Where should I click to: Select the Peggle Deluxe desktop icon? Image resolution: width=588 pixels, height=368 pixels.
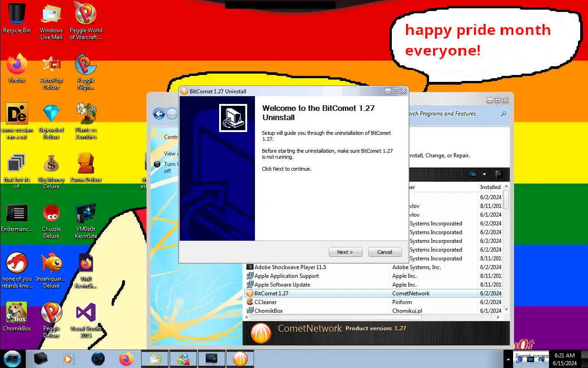pos(51,320)
